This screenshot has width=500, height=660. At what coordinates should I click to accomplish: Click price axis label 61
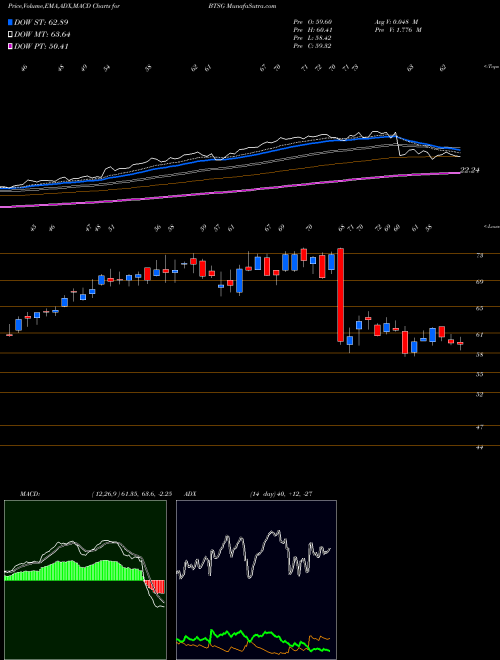coord(480,335)
